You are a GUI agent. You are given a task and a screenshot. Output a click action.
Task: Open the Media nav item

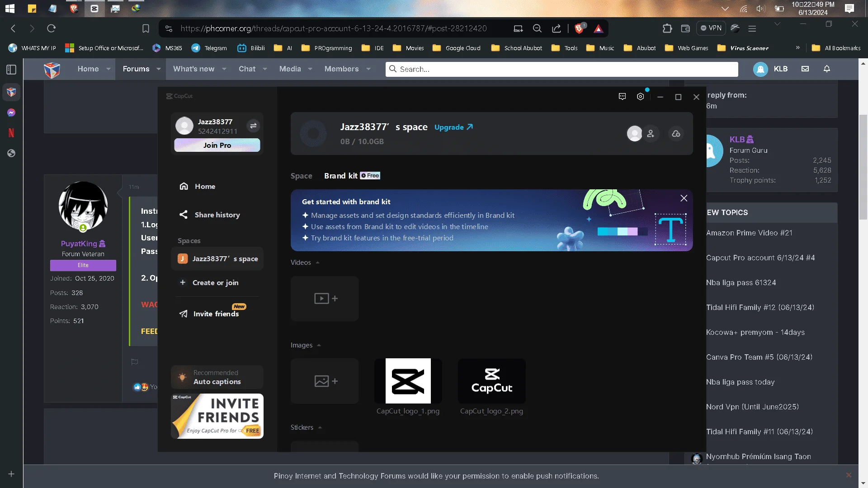(x=290, y=69)
